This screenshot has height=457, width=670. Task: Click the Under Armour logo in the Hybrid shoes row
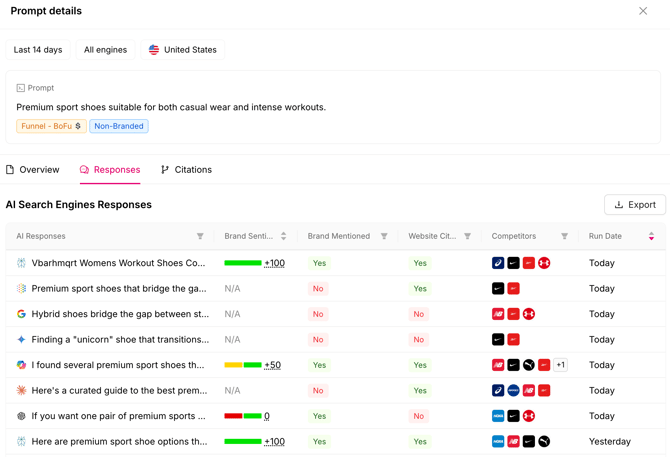(529, 314)
